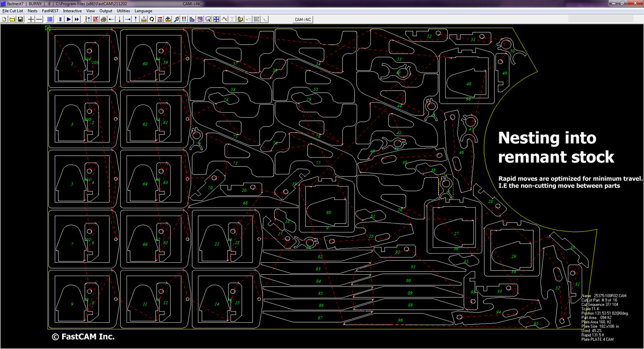The image size is (644, 349).
Task: Click the stamp-like icon before rotate
Action: tap(144, 19)
